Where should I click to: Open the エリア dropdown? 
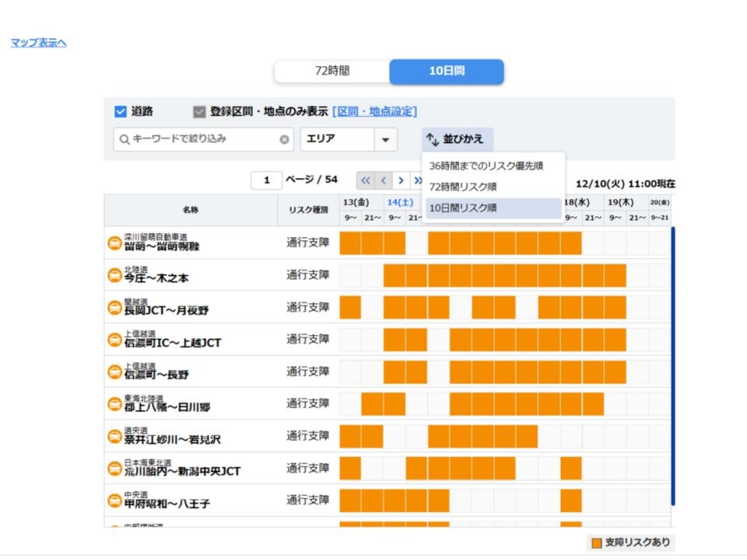(349, 140)
